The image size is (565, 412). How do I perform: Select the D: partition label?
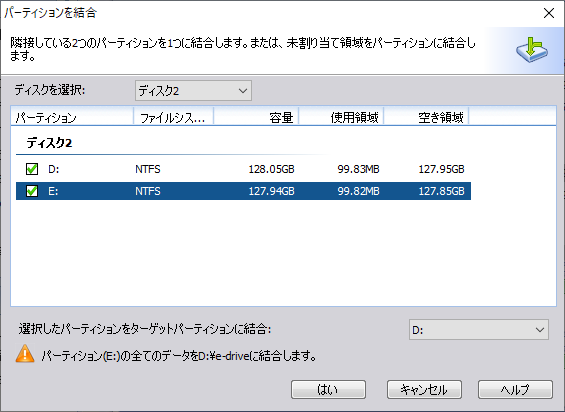point(54,169)
